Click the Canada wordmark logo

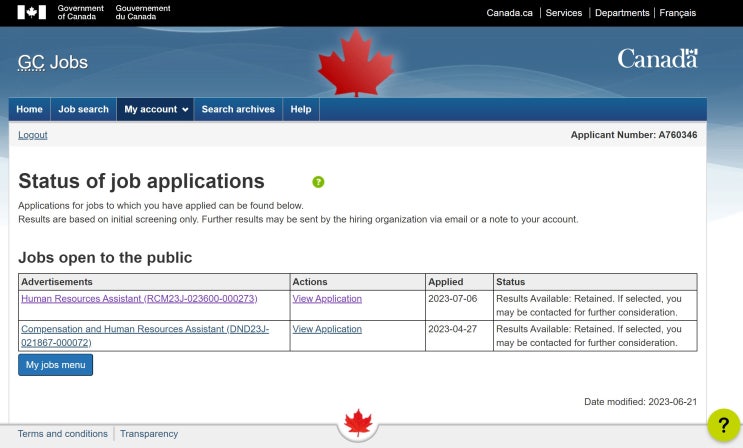(657, 59)
